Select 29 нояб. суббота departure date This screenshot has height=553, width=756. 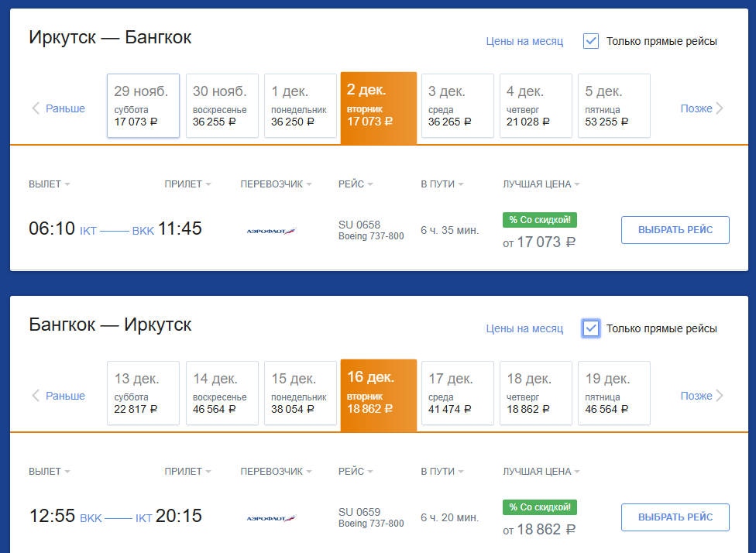point(143,105)
